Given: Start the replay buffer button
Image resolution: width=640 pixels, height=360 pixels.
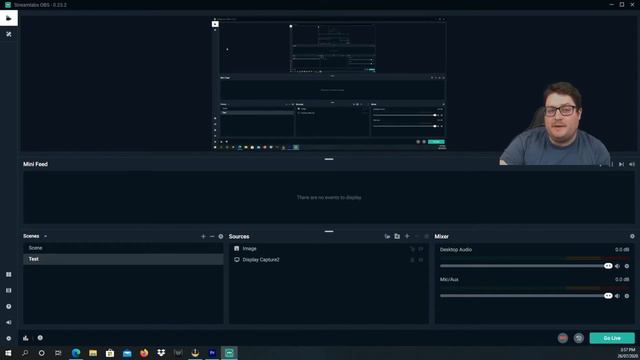Looking at the screenshot, I should pyautogui.click(x=579, y=338).
